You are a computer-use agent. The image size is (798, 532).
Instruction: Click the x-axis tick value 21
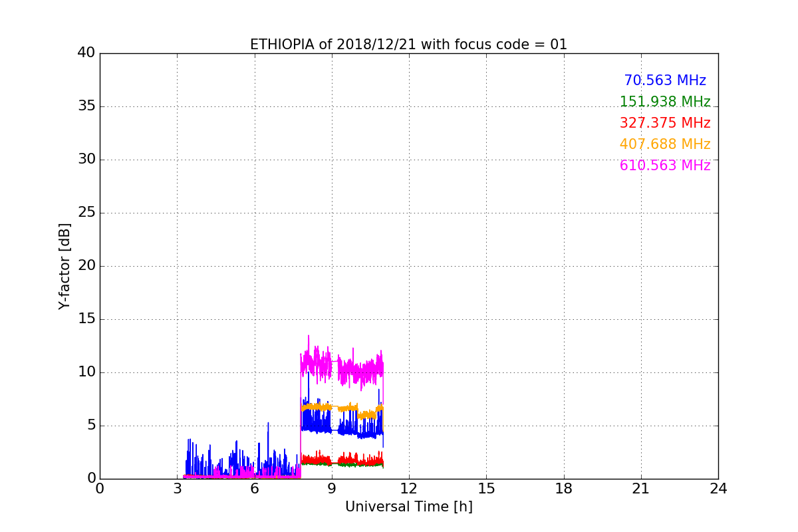coord(641,489)
